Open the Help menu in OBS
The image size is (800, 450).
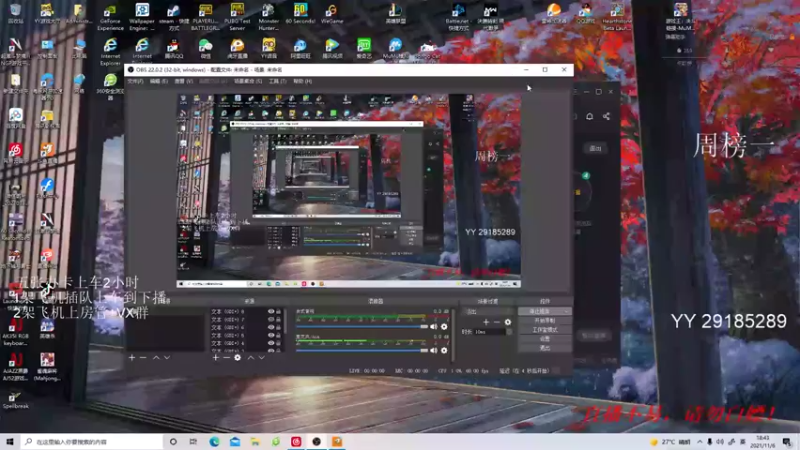[x=303, y=81]
